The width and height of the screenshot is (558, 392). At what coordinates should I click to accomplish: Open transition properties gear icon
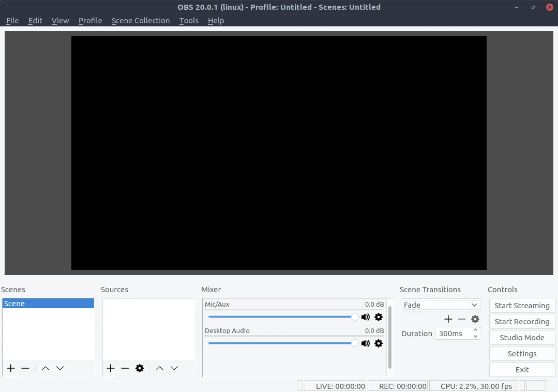click(475, 320)
